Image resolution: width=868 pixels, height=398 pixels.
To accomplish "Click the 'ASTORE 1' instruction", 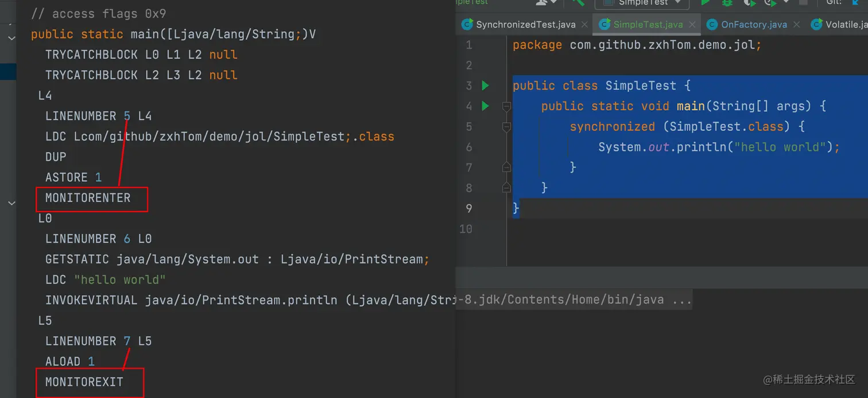I will [73, 177].
